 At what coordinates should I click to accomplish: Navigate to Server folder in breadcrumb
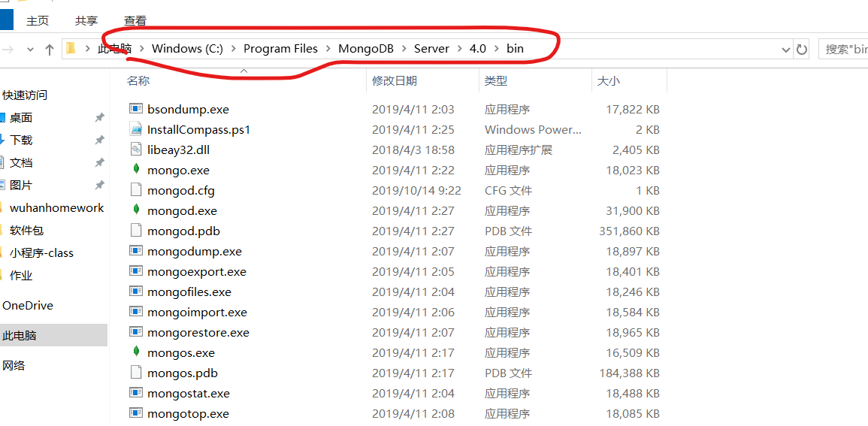(432, 49)
